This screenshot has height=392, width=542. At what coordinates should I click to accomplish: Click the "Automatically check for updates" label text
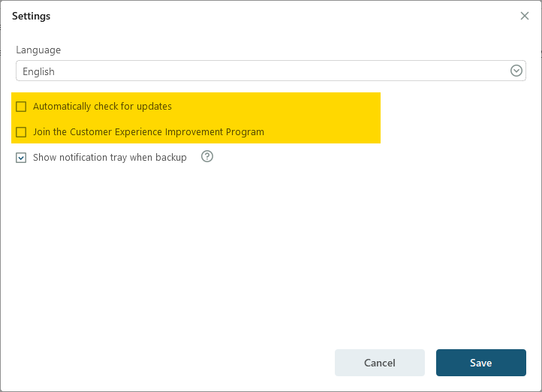click(102, 107)
